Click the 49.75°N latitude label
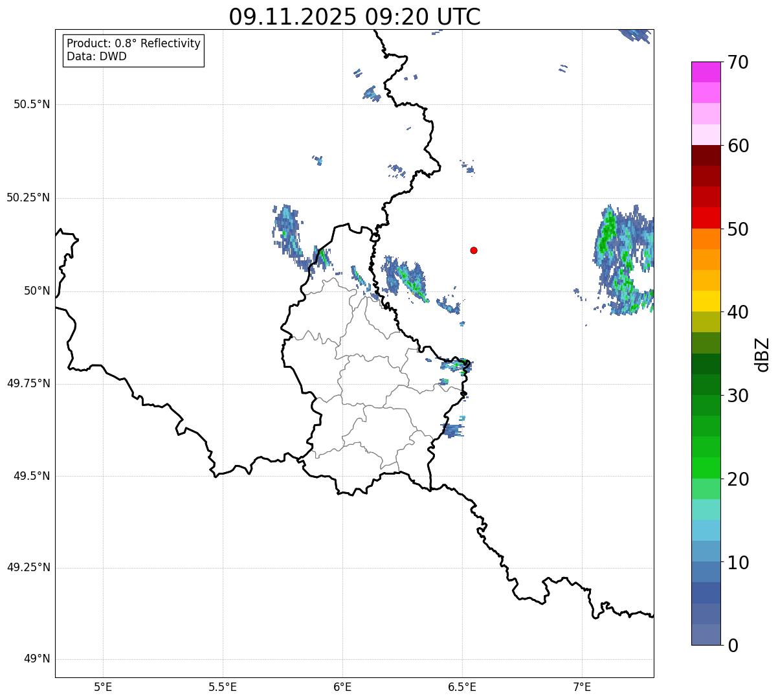 [x=28, y=383]
